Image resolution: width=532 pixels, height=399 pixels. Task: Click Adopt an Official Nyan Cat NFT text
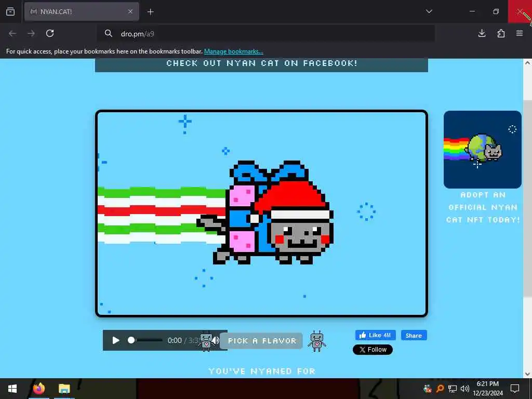tap(483, 207)
